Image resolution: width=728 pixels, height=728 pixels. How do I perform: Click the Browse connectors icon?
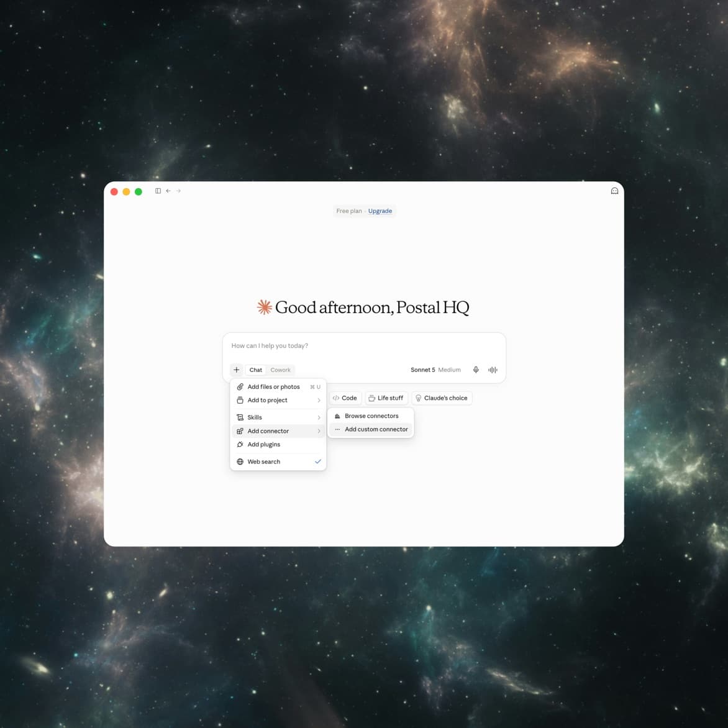(337, 416)
